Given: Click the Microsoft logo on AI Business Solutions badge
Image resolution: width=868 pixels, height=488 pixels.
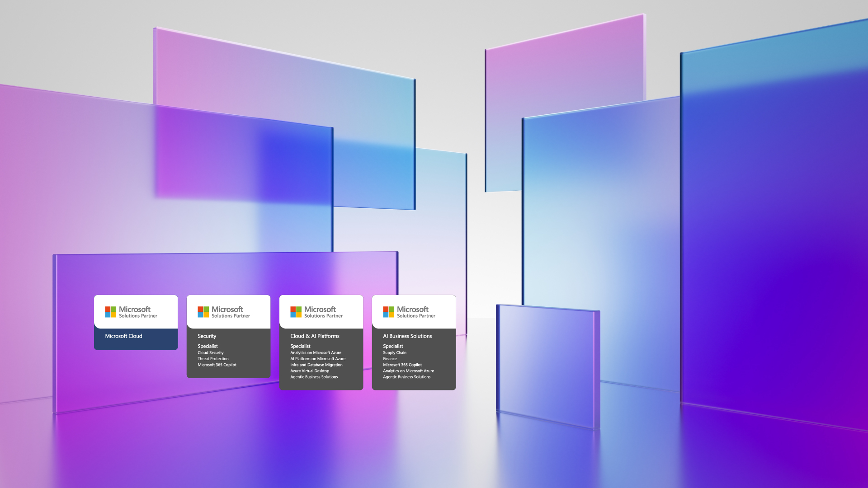Looking at the screenshot, I should 389,312.
